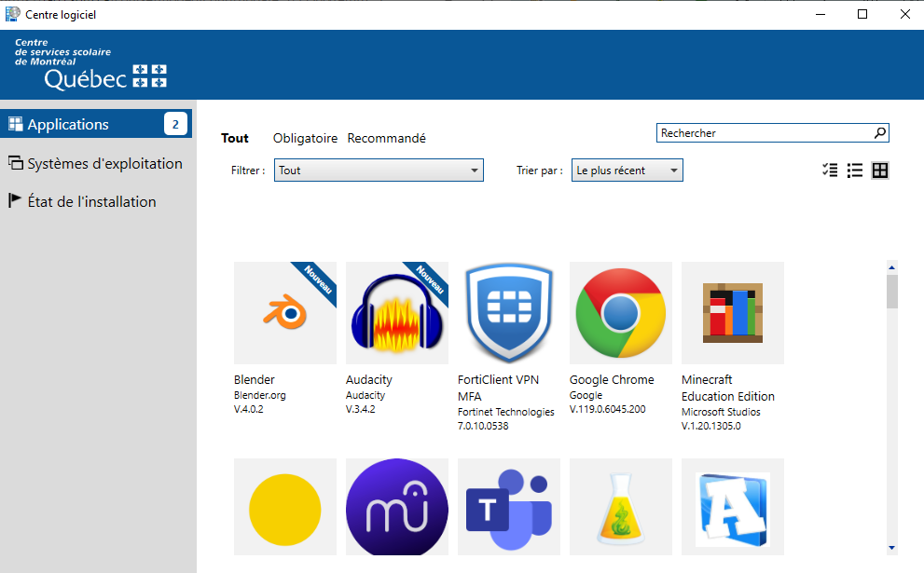Minimize the Centre logiciel window
Image resolution: width=924 pixels, height=573 pixels.
coord(821,14)
